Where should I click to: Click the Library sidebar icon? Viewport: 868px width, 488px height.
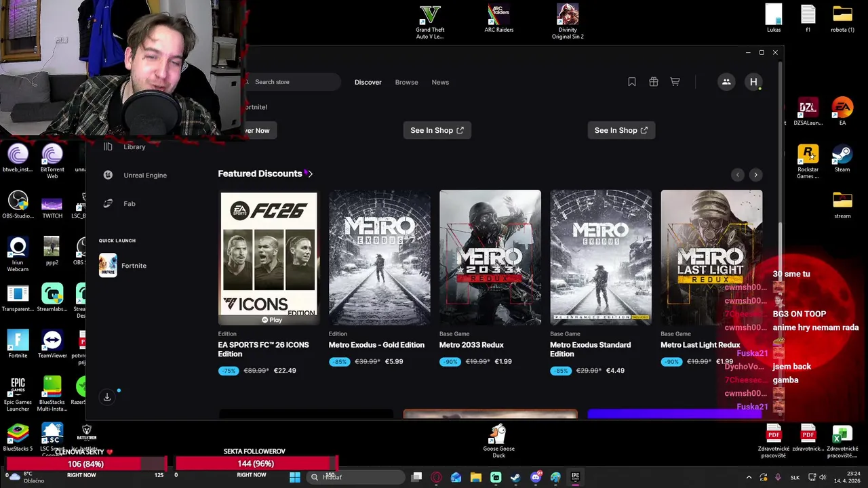[x=107, y=146]
